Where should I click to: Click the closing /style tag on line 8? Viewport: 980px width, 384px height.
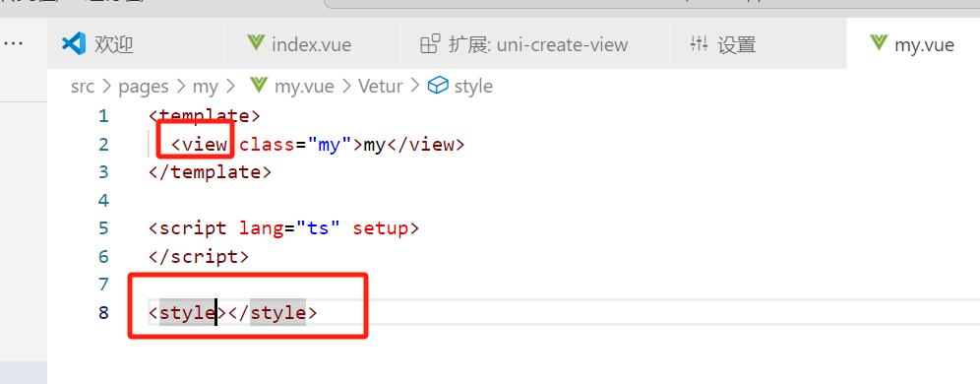click(272, 312)
